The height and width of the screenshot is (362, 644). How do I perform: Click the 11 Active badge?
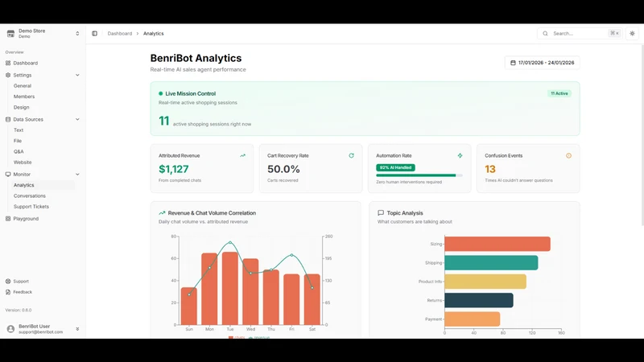point(559,93)
